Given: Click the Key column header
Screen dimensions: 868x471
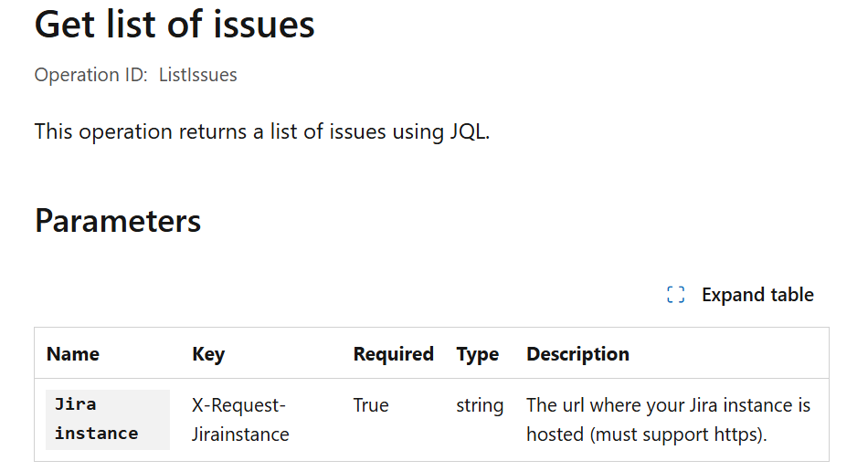Looking at the screenshot, I should 208,354.
